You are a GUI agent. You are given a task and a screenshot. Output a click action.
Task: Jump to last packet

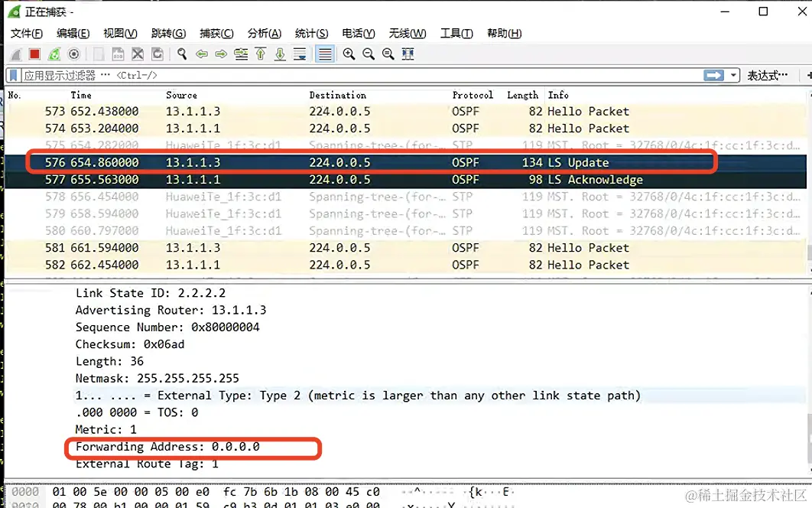point(280,54)
